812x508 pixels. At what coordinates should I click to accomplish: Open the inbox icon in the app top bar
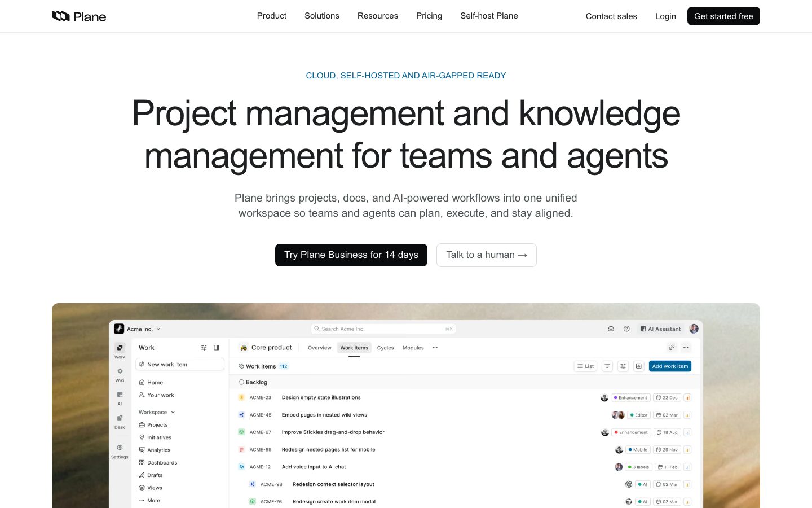[x=611, y=329]
